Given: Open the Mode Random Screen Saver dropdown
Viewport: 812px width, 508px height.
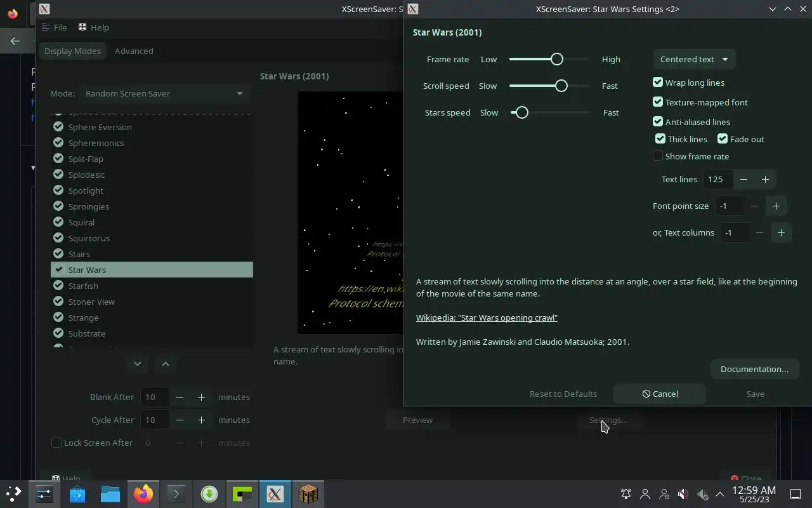Looking at the screenshot, I should coord(164,93).
